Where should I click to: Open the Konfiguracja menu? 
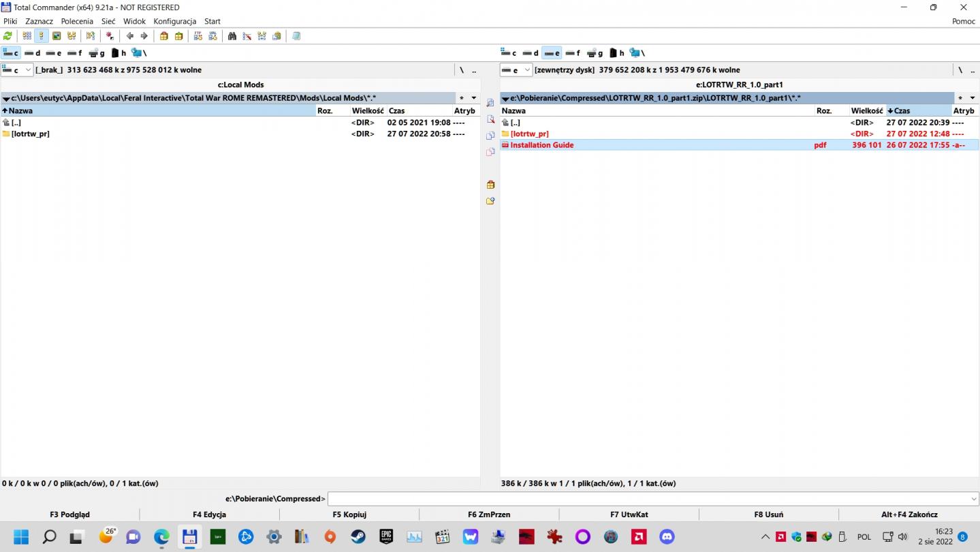click(174, 21)
